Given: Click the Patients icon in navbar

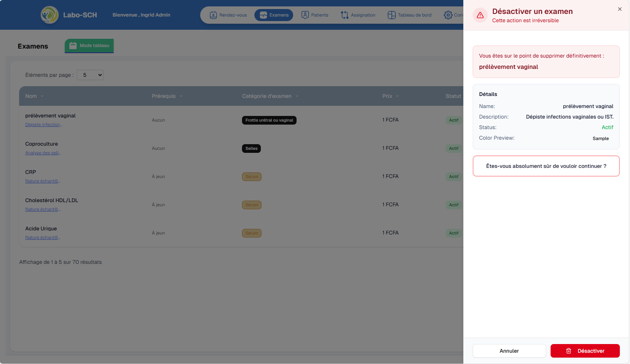Looking at the screenshot, I should pos(305,15).
